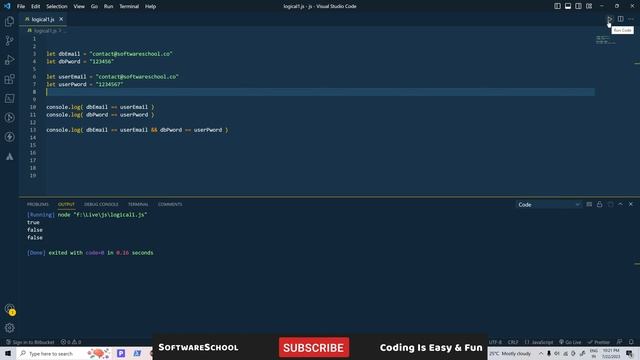Click Prettier in the status bar

point(598,342)
